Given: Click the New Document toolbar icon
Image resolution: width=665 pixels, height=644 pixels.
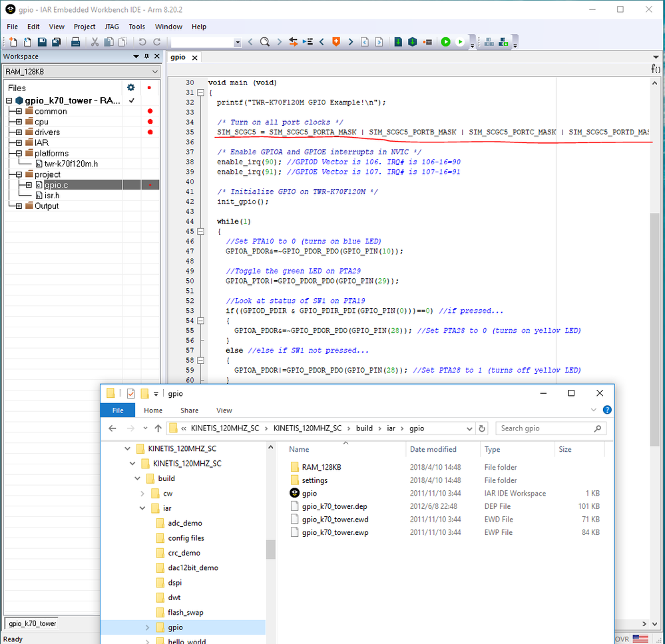Looking at the screenshot, I should click(x=13, y=42).
